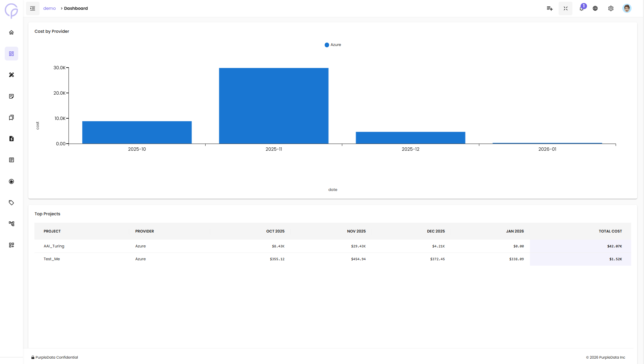Open the design tools pencil-ruler icon
Screen dimensions: 644x364
[11, 75]
